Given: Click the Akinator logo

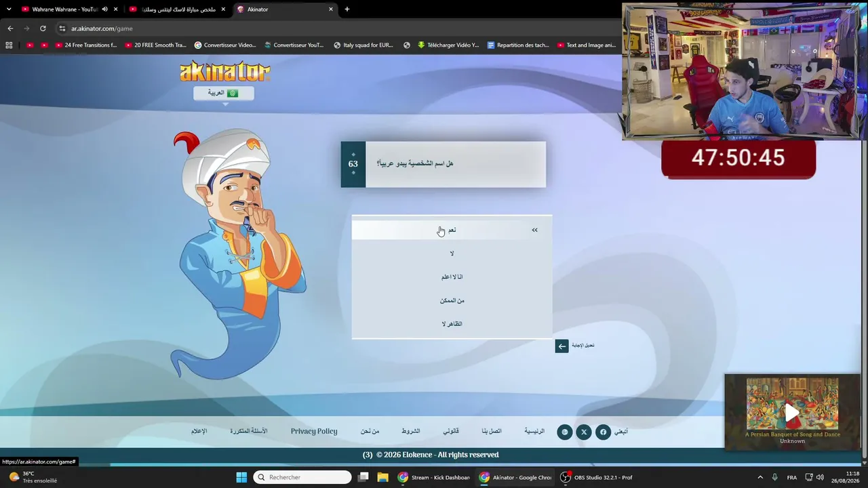Looking at the screenshot, I should click(225, 71).
